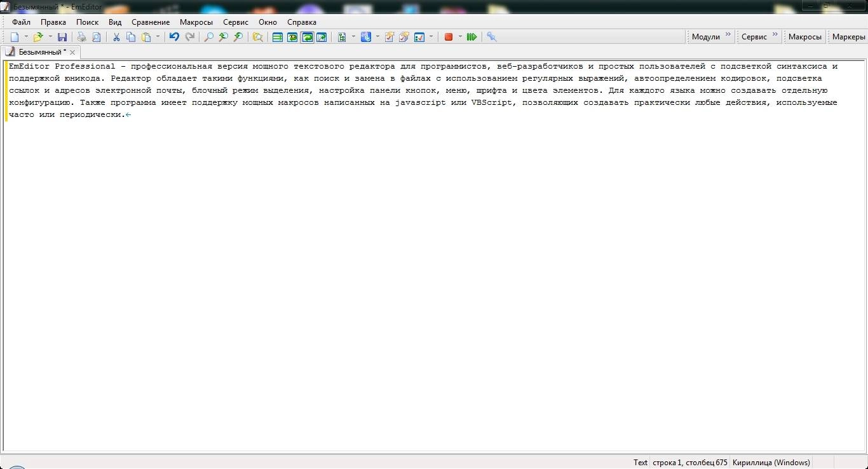Open properties for current configuration icon
The width and height of the screenshot is (868, 469).
click(389, 37)
